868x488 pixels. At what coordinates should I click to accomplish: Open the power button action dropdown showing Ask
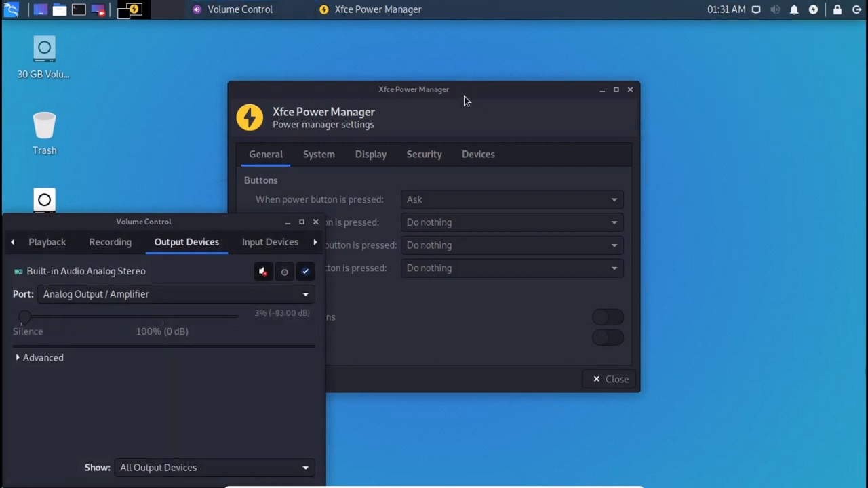[x=511, y=199]
